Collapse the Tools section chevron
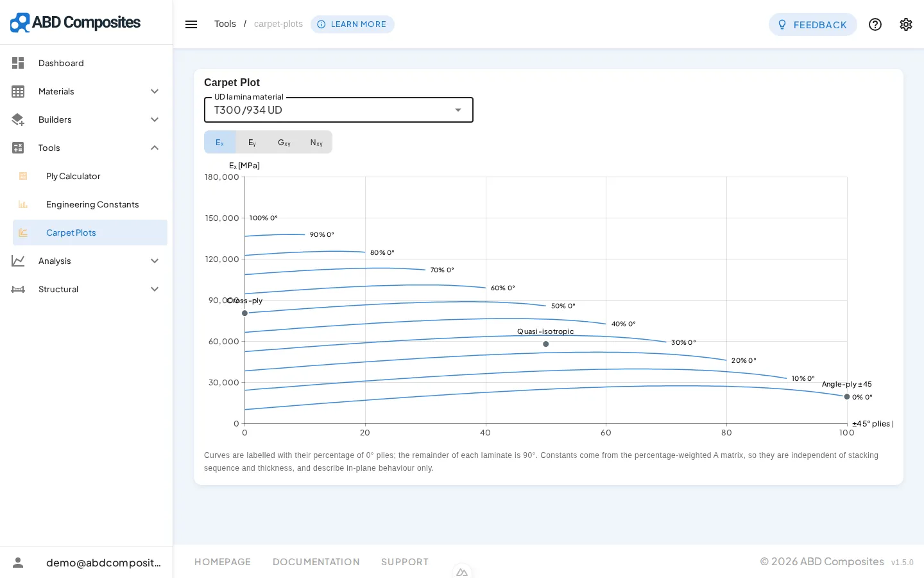 pyautogui.click(x=155, y=148)
